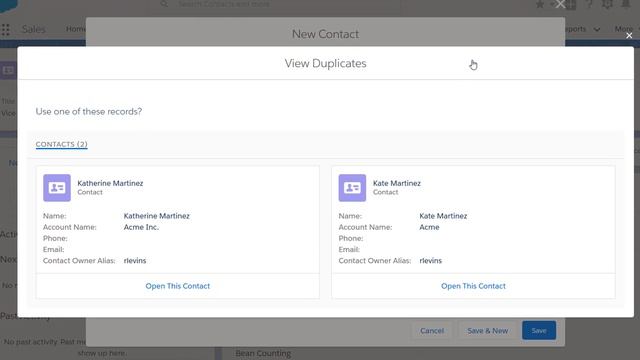Cancel the new contact form
Screen dimensions: 640x360
(432, 331)
